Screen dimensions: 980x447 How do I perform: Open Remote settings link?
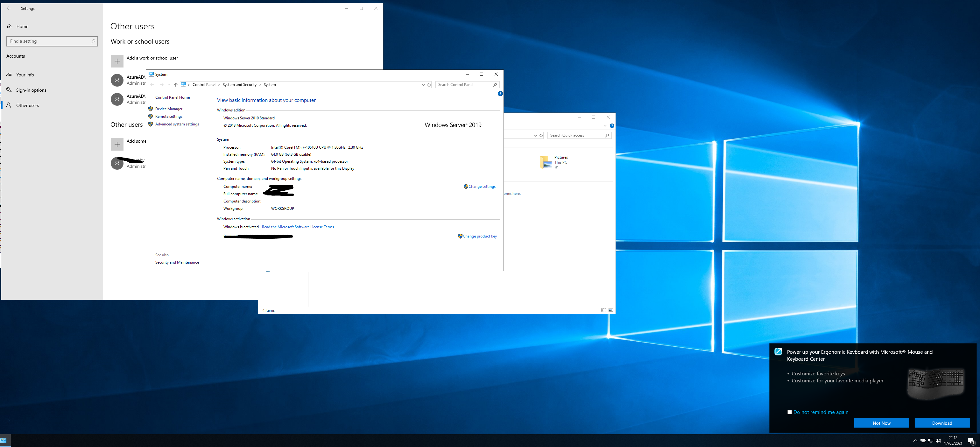click(x=169, y=117)
